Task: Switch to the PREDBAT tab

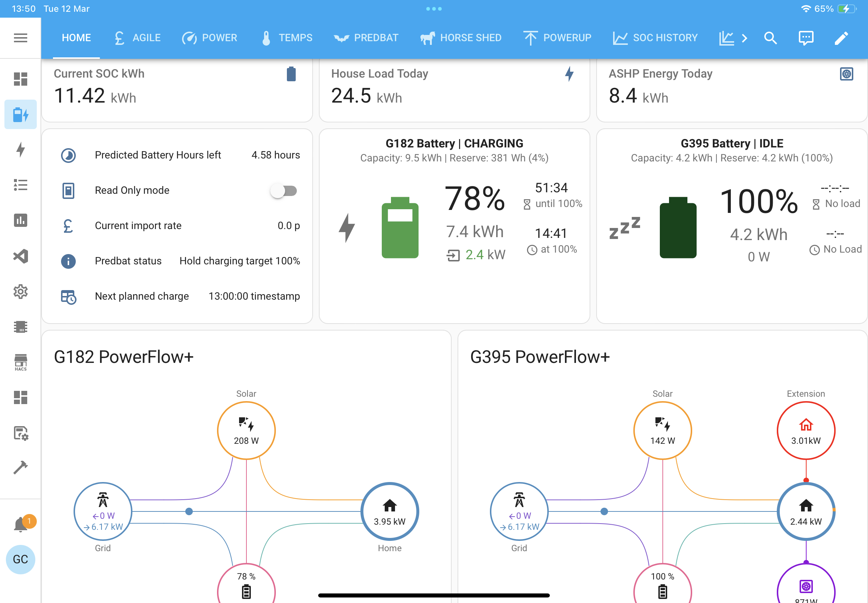Action: (366, 38)
